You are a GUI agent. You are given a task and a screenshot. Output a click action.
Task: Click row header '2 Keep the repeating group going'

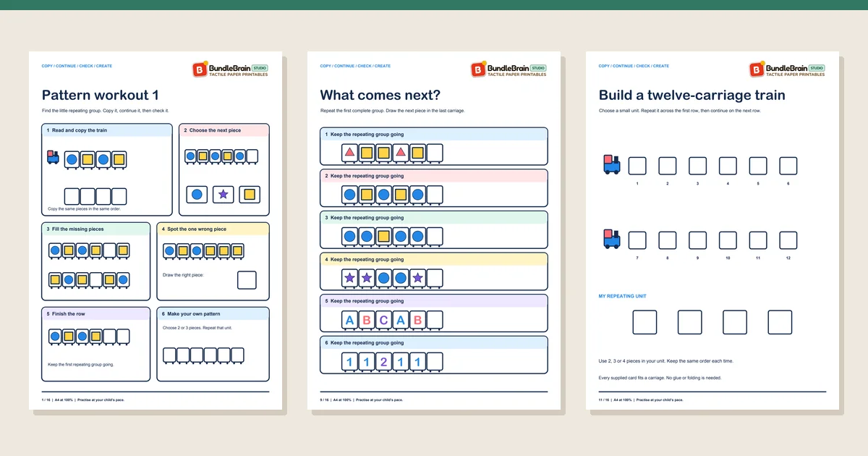[x=434, y=176]
